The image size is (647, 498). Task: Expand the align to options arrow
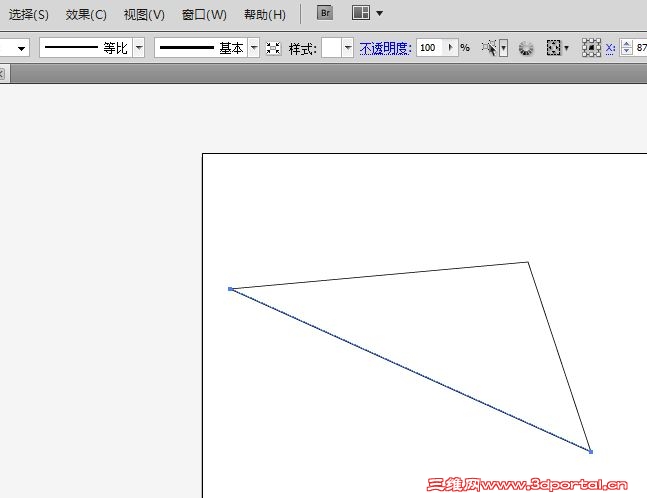[x=567, y=48]
